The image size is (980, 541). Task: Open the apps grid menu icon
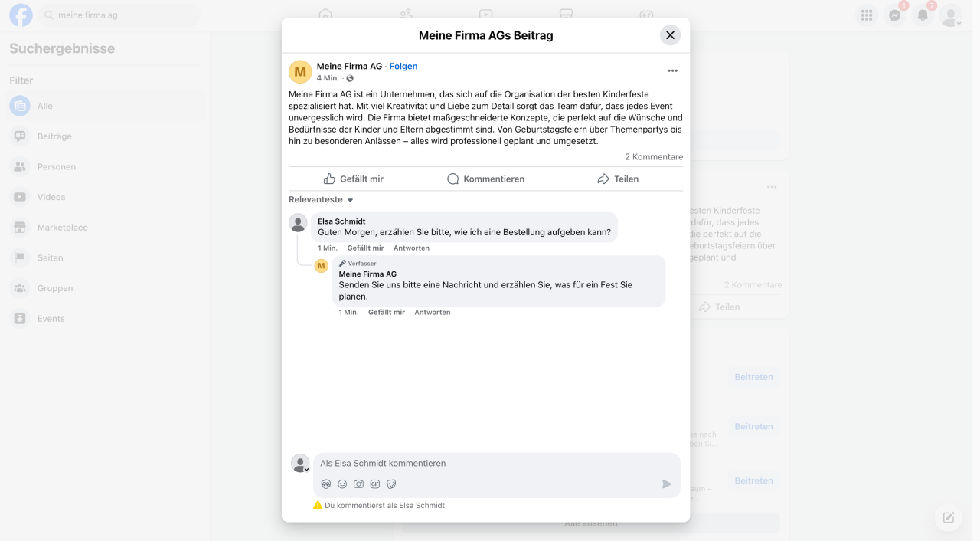(867, 15)
